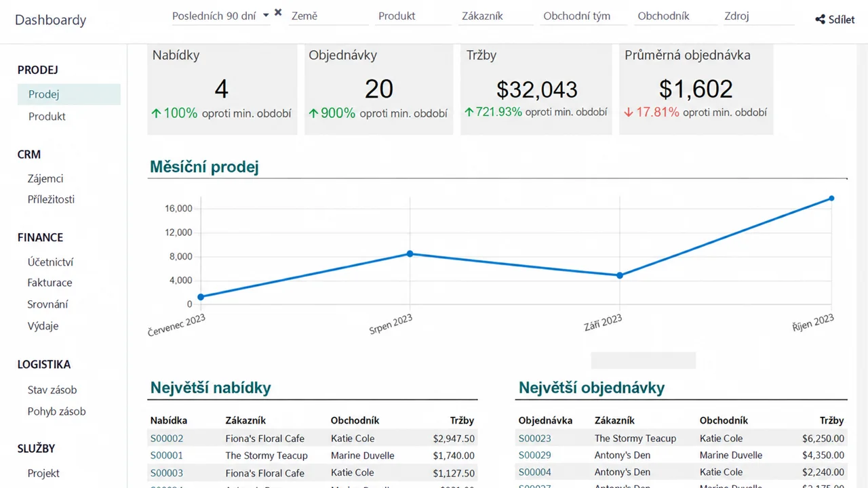Screen dimensions: 868x488
Task: Click the Nabídky KPI card
Action: coord(222,89)
